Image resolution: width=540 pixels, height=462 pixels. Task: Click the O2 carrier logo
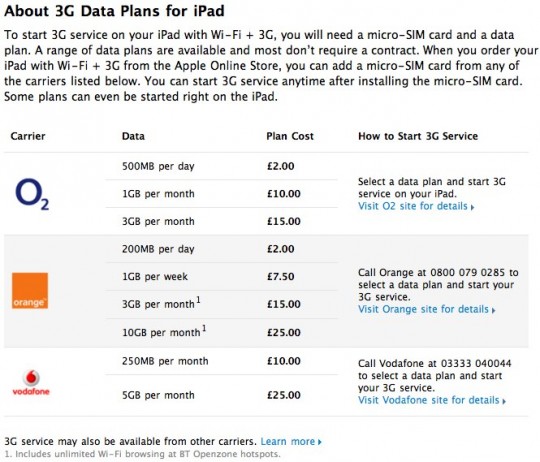tap(32, 194)
